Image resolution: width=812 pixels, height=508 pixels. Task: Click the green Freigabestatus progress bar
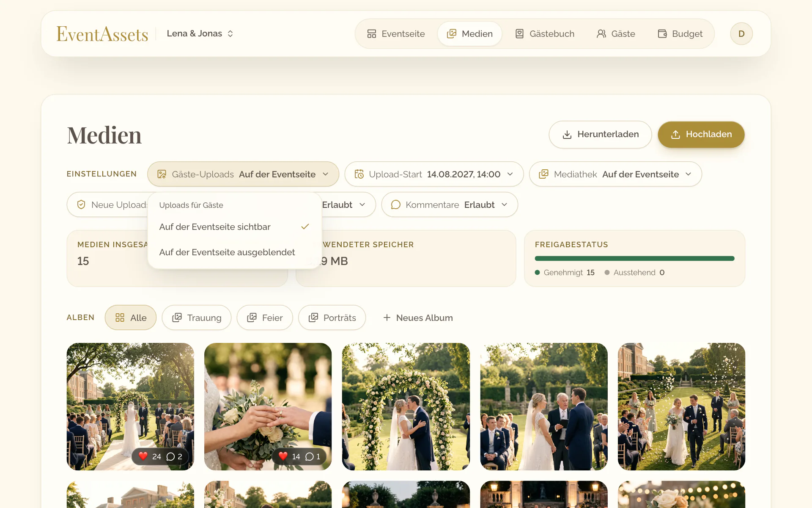point(634,258)
